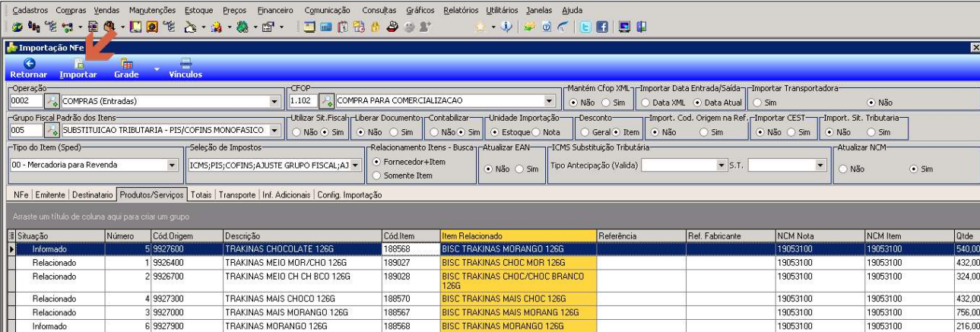Click the gray smiley face toolbar icon
The width and height of the screenshot is (980, 332).
[x=408, y=27]
